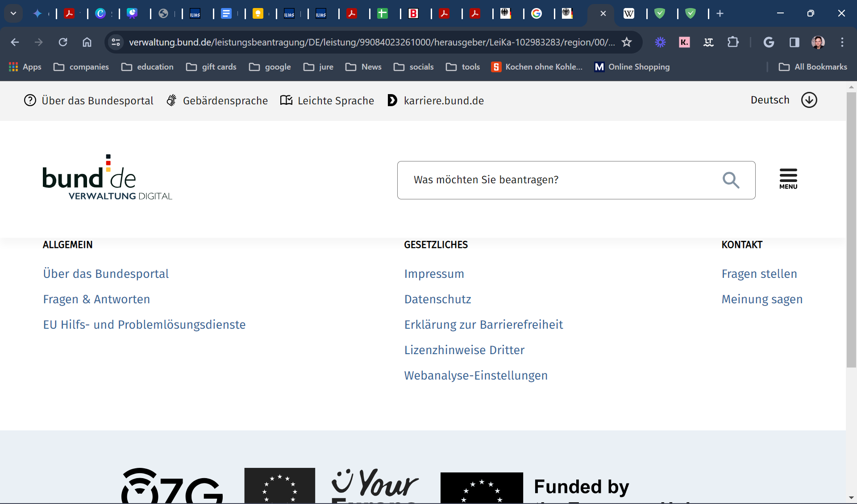Open the Apps grid shortcut
Image resolution: width=857 pixels, height=504 pixels.
[25, 67]
